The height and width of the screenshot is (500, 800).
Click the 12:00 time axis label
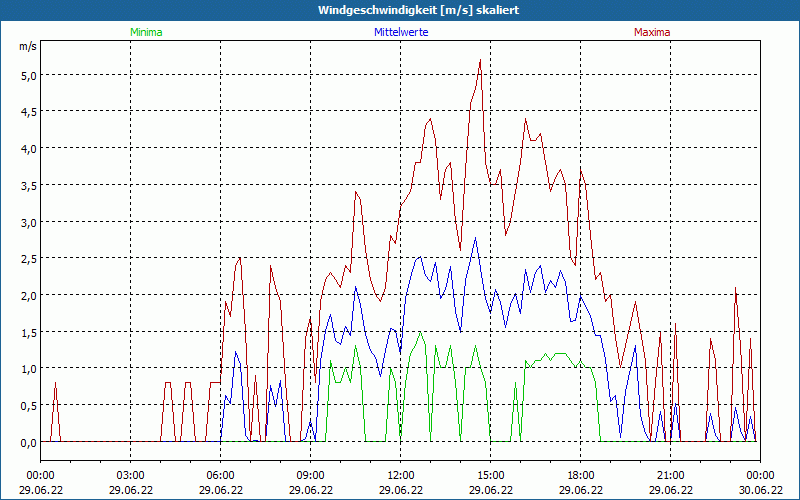(401, 476)
